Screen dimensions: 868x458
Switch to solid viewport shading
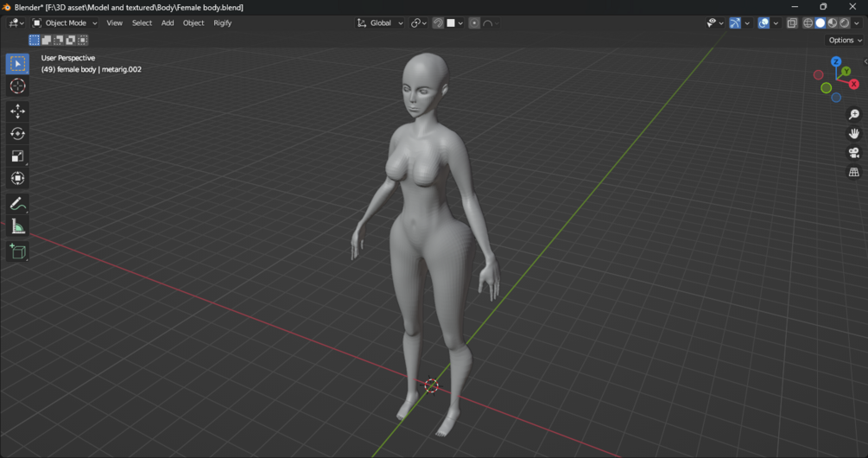820,22
